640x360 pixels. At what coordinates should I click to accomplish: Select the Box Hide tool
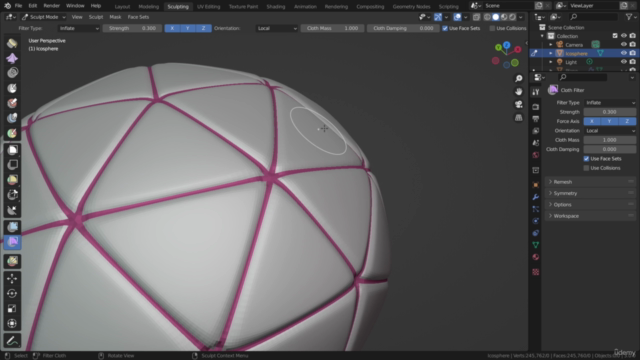pos(12,165)
